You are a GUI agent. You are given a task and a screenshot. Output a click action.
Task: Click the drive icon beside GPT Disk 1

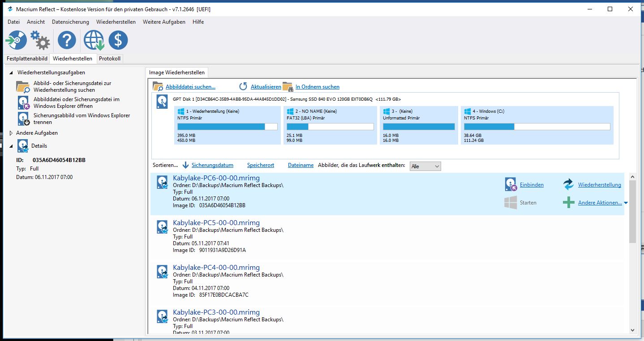point(162,102)
